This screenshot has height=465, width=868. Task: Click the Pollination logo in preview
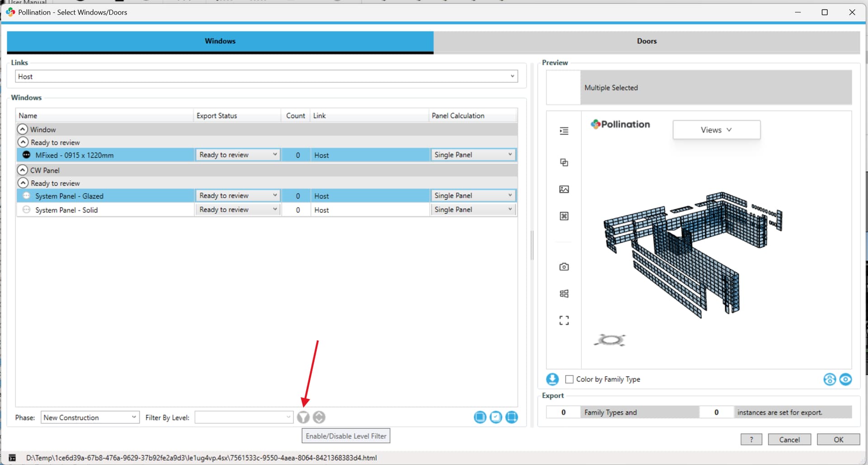620,124
